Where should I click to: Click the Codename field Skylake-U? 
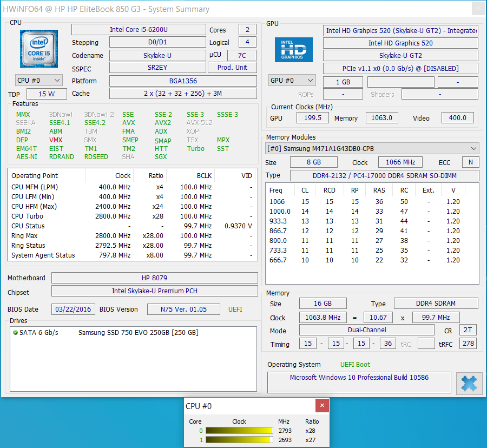[157, 55]
